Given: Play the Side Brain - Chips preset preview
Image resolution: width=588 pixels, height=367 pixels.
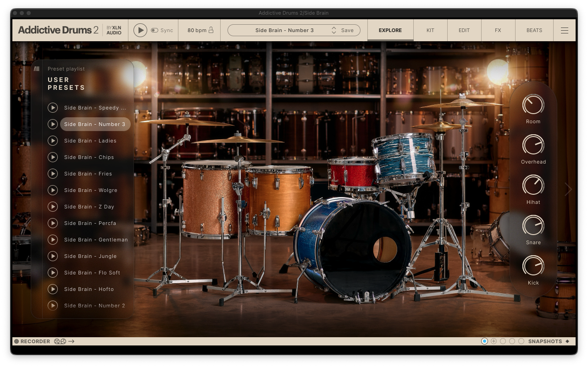Looking at the screenshot, I should coord(53,157).
